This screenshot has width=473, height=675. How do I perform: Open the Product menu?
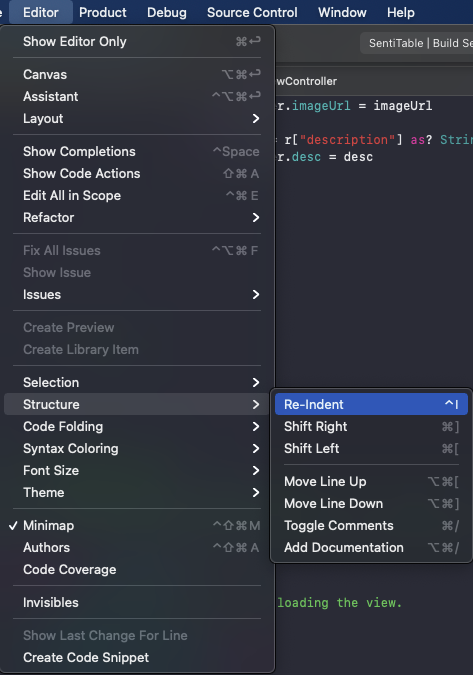coord(102,12)
